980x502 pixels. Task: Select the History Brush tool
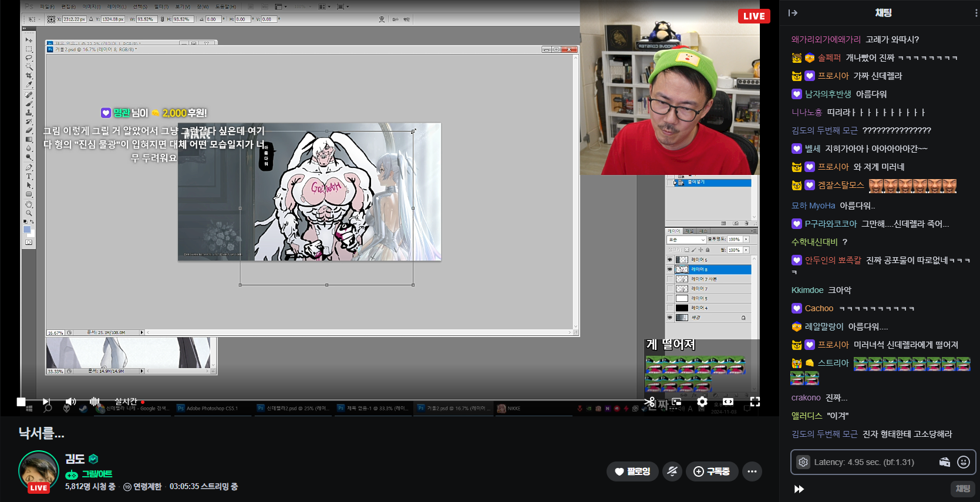tap(29, 122)
